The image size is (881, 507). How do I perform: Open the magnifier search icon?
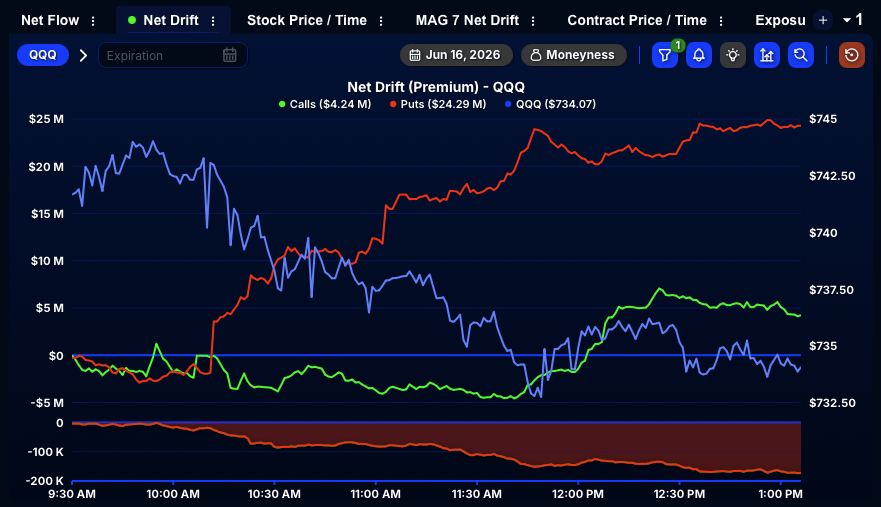pos(801,55)
